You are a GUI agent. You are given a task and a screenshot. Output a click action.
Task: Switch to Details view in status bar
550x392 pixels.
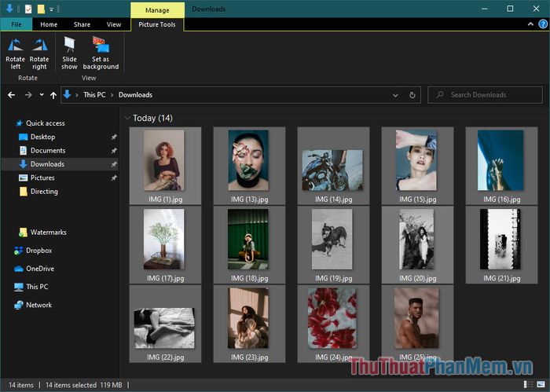coord(528,385)
